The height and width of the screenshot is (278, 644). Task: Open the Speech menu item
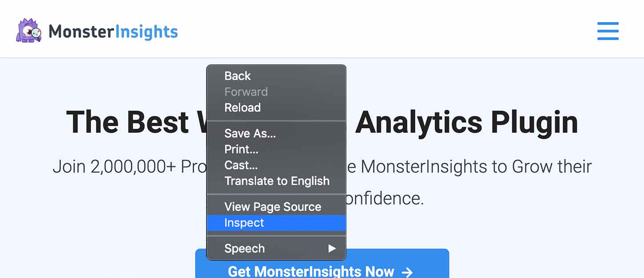(x=245, y=249)
